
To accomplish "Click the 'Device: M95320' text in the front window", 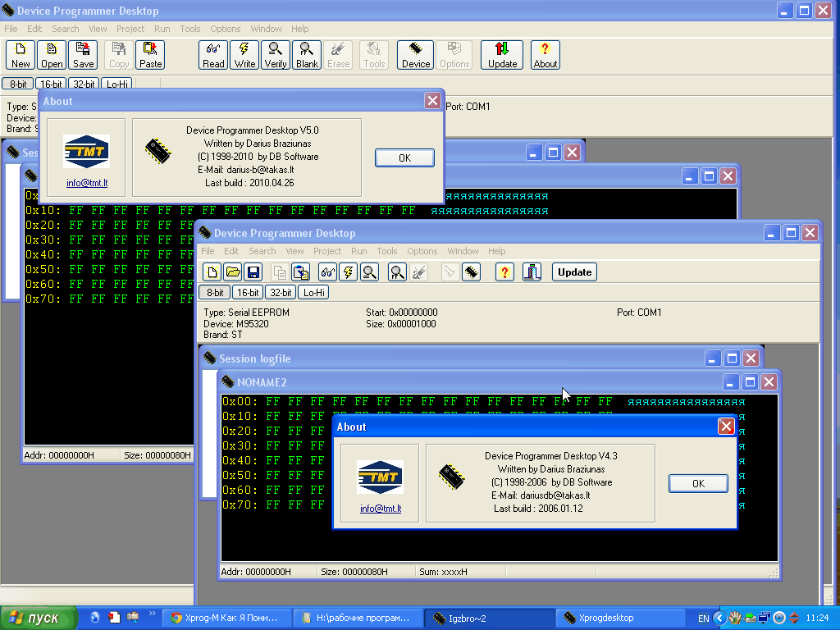I will coord(236,324).
